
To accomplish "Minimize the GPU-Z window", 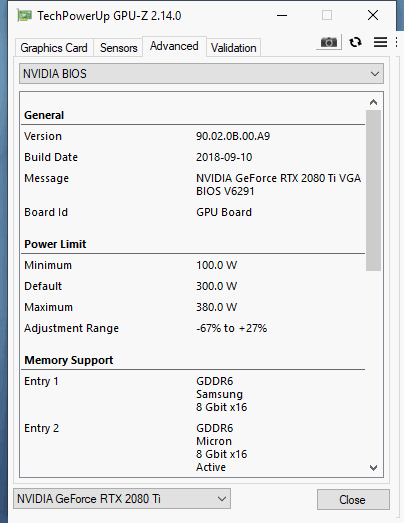I will tap(282, 15).
